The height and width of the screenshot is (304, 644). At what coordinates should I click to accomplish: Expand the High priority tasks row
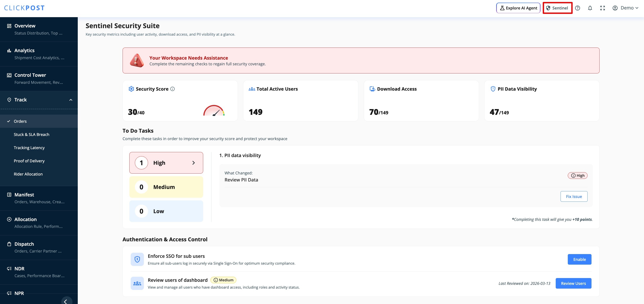pos(166,163)
